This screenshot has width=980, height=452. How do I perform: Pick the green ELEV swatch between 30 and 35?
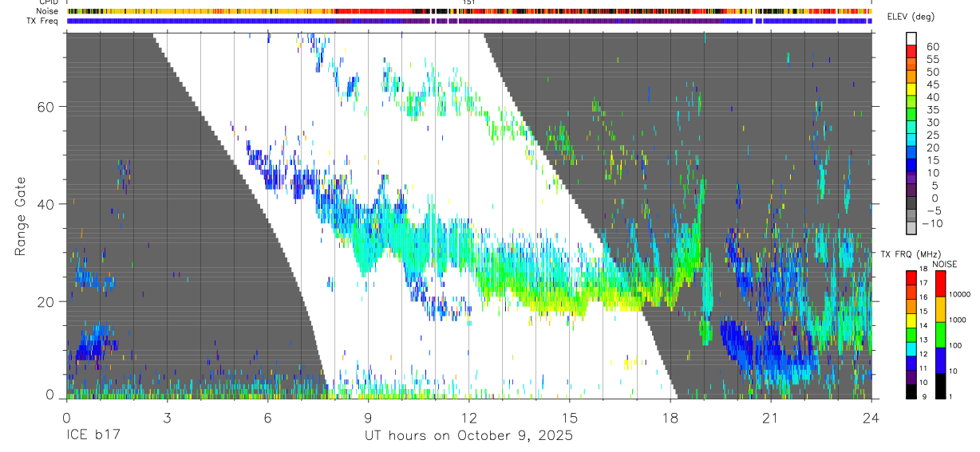pos(911,116)
